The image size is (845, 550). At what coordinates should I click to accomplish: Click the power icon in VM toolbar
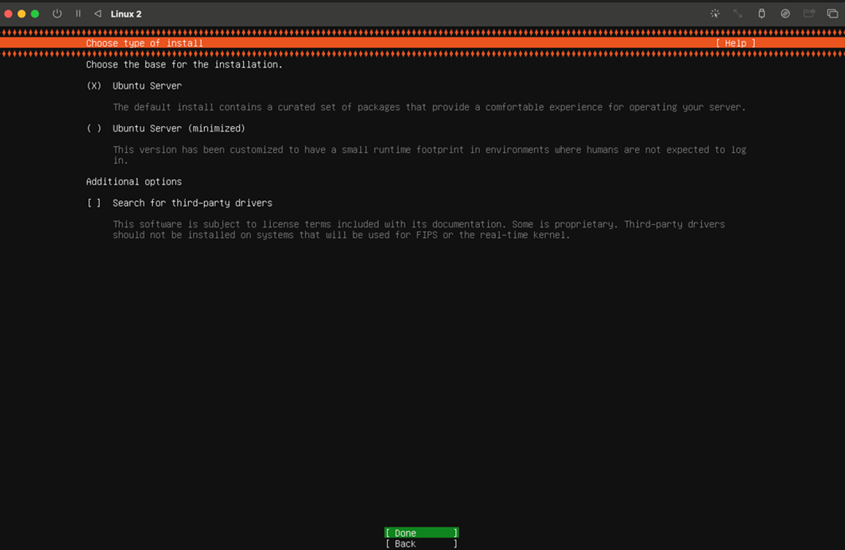click(x=57, y=14)
